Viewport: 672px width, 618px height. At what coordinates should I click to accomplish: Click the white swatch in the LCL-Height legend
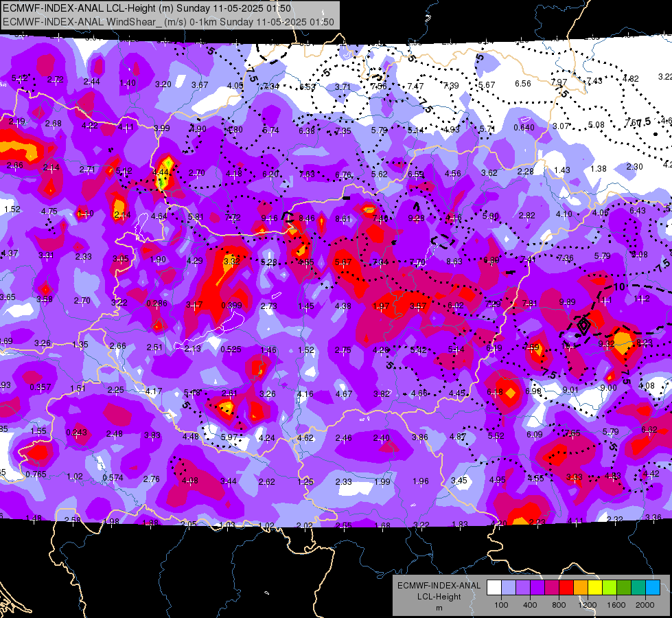click(x=494, y=588)
